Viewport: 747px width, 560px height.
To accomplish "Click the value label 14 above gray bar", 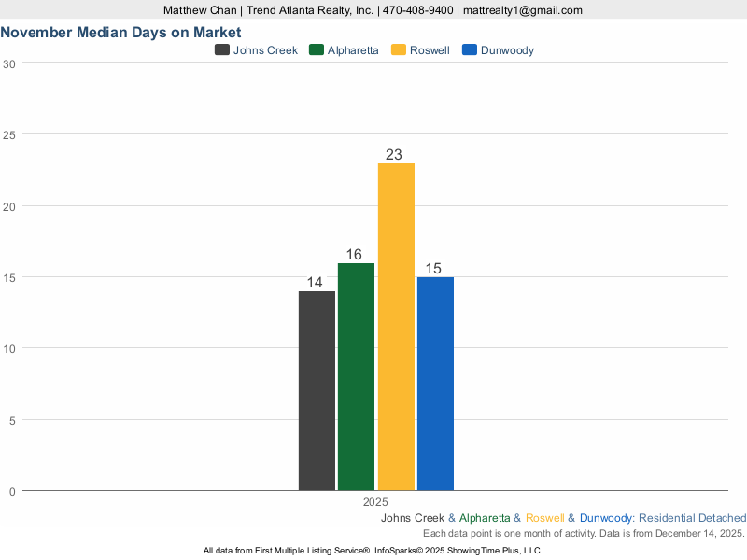I will tap(317, 283).
